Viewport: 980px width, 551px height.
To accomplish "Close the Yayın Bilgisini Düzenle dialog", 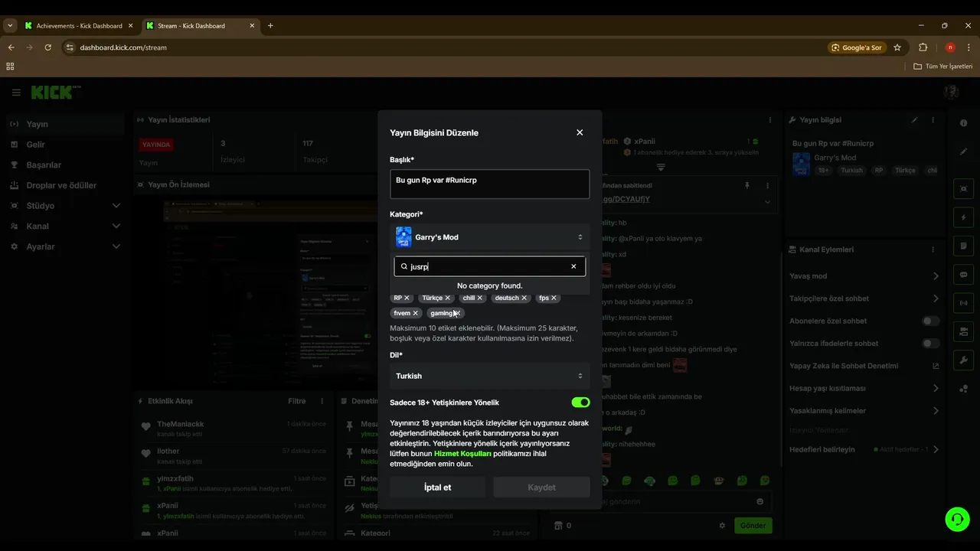I will point(580,132).
